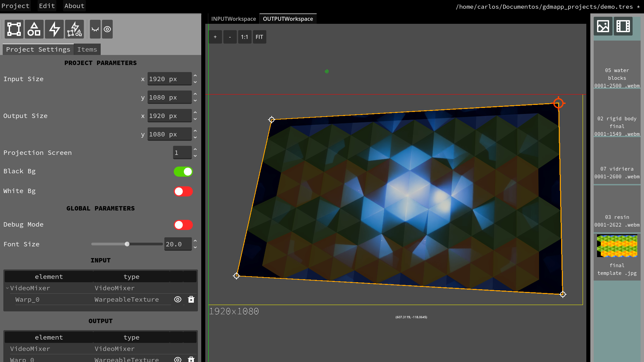Switch to the INPUTWorkspace tab
Screen dimensions: 644x362
coord(233,19)
